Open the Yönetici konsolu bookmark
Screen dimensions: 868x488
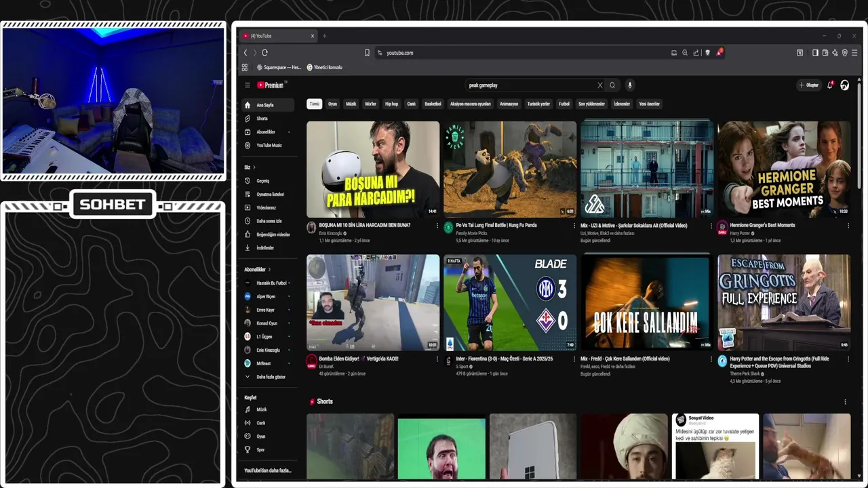325,68
